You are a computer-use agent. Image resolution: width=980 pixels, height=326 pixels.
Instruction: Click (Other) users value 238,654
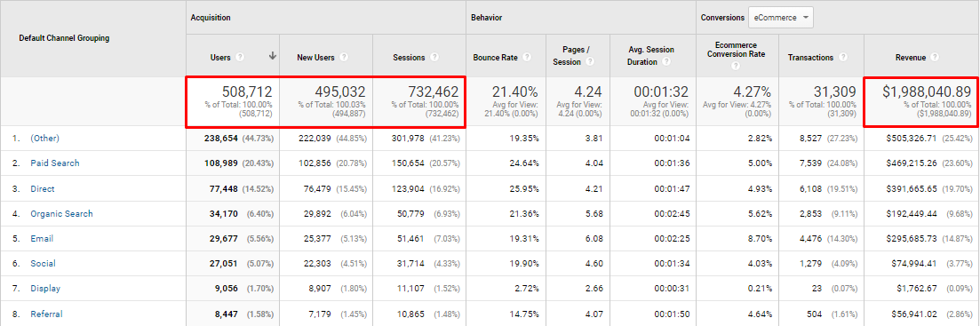[220, 138]
